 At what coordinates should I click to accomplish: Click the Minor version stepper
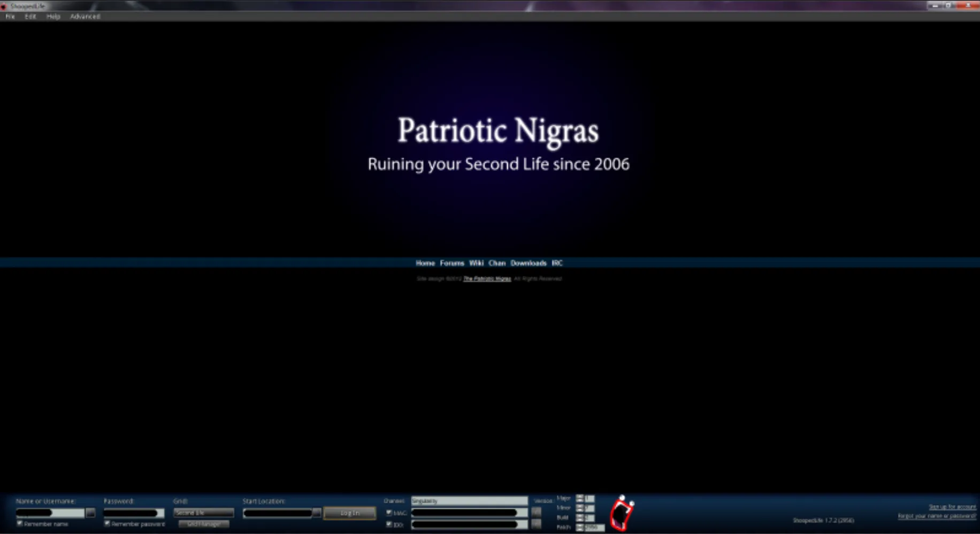579,508
